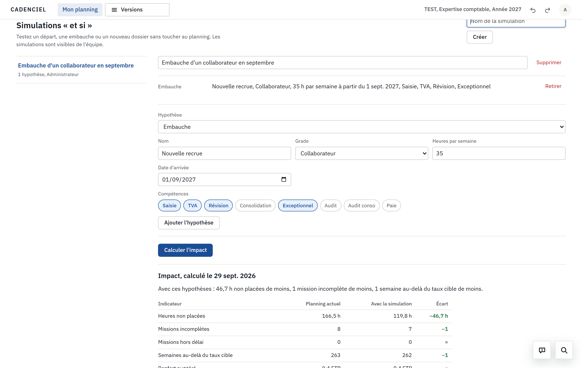Open the user avatar menu 'A'
The width and height of the screenshot is (588, 368).
click(x=565, y=10)
